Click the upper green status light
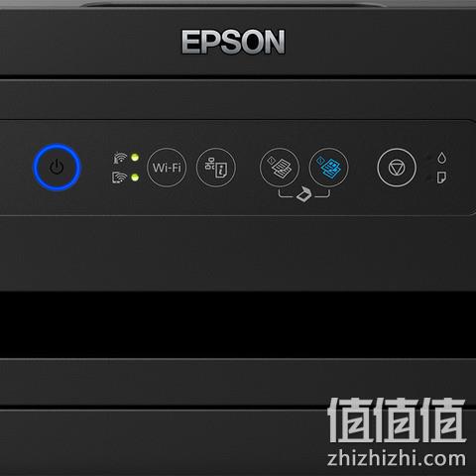This screenshot has height=476, width=476. pyautogui.click(x=135, y=158)
